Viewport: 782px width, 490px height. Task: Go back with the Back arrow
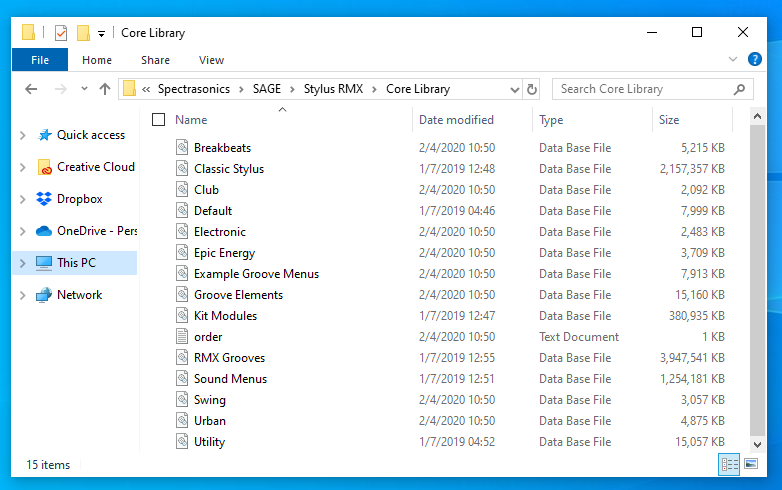31,89
